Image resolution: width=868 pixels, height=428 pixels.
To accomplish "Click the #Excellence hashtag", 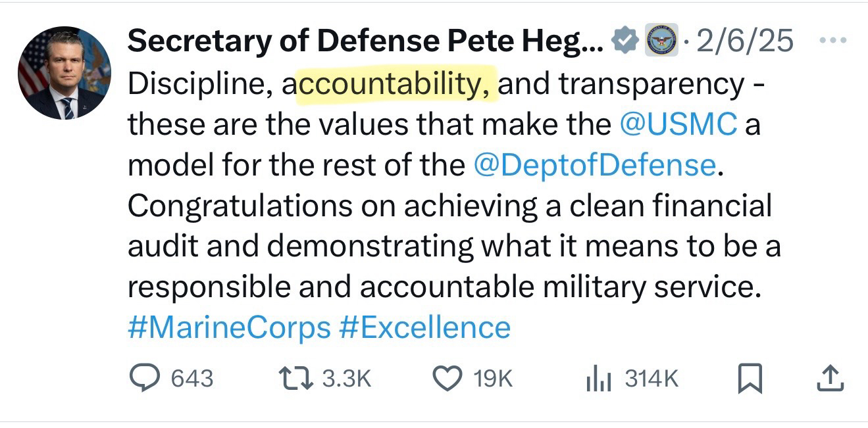I will pos(424,327).
